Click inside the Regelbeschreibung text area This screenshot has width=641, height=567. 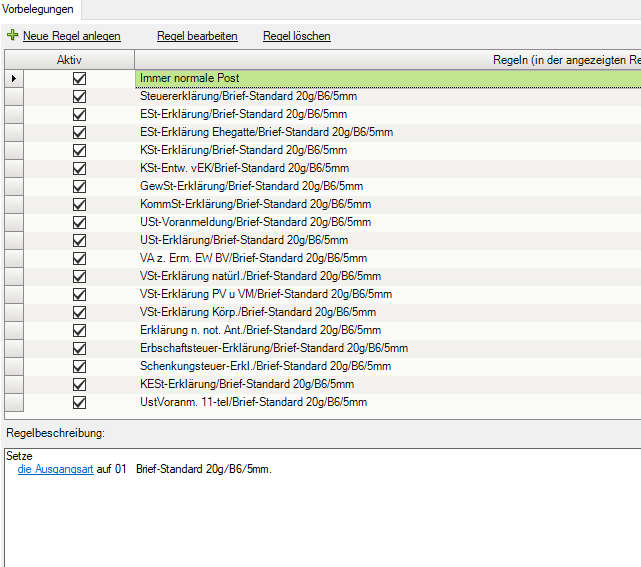(320, 520)
